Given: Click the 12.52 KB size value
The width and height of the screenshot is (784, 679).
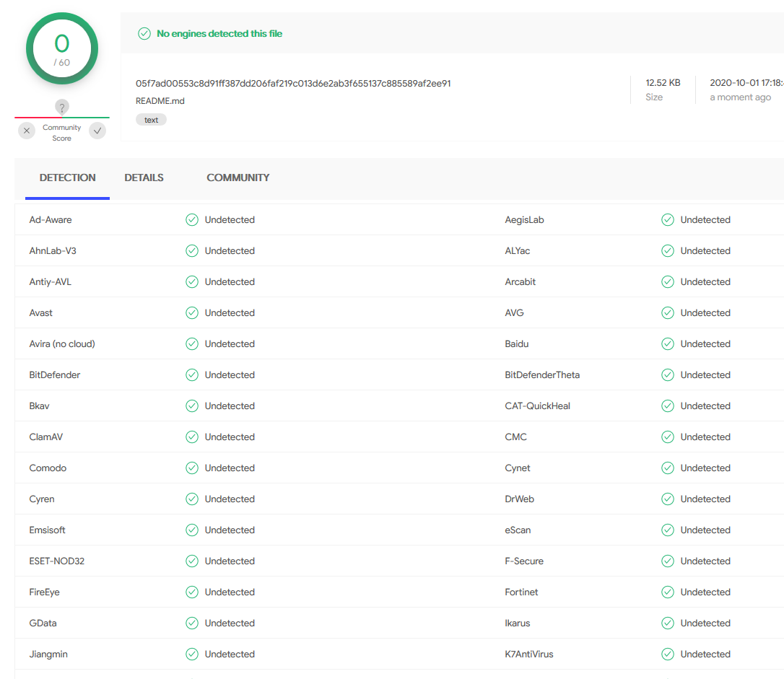Looking at the screenshot, I should click(x=663, y=83).
